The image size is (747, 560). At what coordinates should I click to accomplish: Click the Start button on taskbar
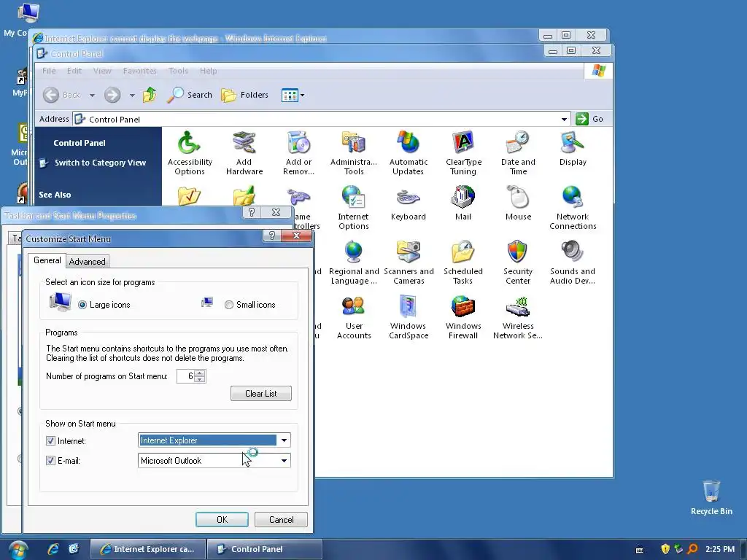pyautogui.click(x=18, y=550)
